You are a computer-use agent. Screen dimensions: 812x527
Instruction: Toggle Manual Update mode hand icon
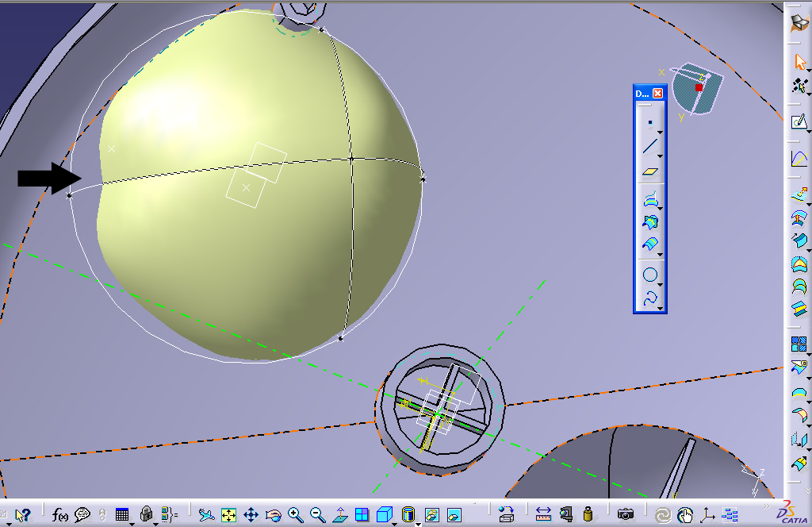[x=685, y=515]
